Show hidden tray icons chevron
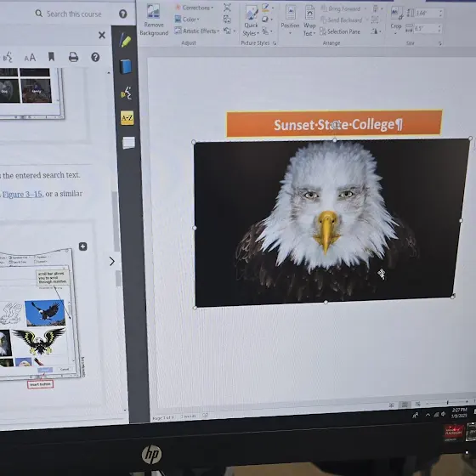Screen dimensions: 476x476 point(428,415)
